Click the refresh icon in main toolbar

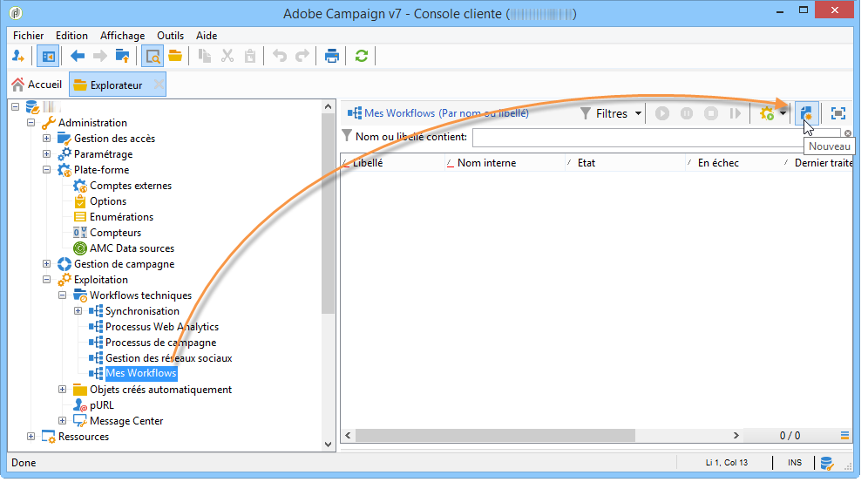click(362, 56)
